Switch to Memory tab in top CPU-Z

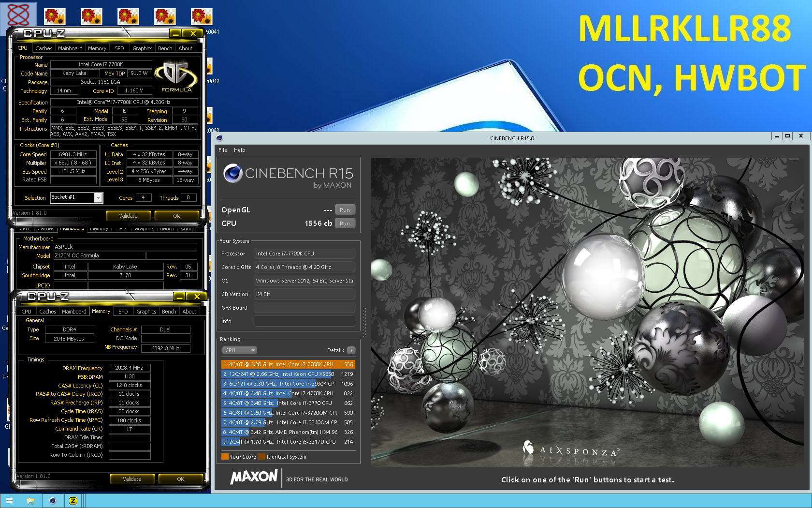click(x=97, y=48)
